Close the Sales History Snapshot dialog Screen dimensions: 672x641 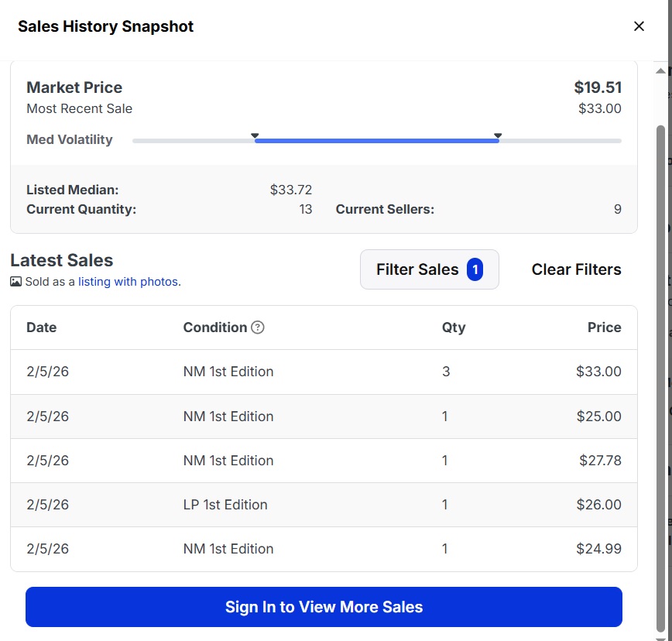click(639, 26)
